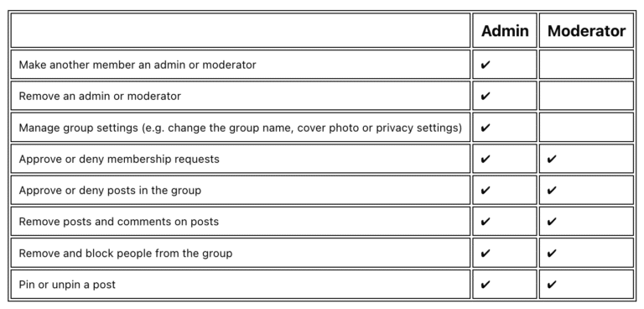Viewport: 644px width, 309px height.
Task: Click Moderator checkmark for membership requests row
Action: tap(552, 159)
